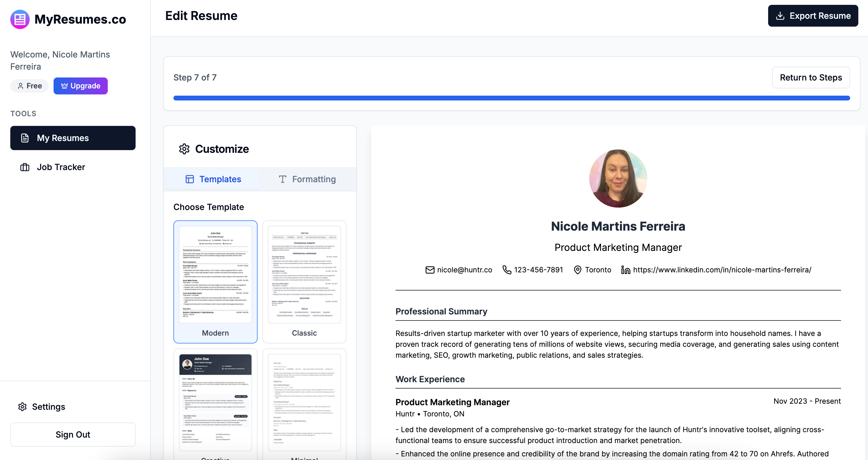This screenshot has height=460, width=868.
Task: Click the email envelope icon on resume
Action: tap(430, 270)
